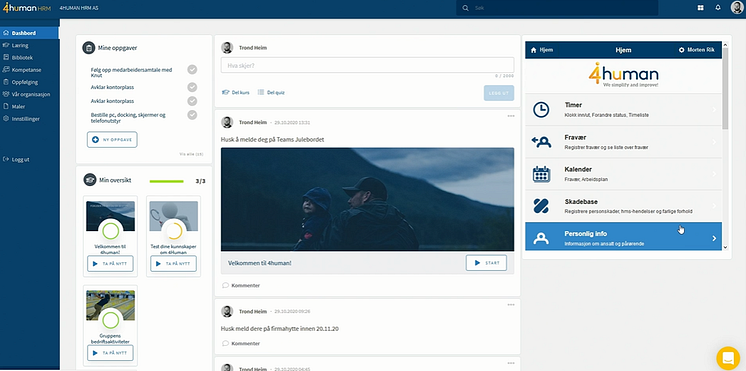Expand the Timer row chevron

(714, 110)
